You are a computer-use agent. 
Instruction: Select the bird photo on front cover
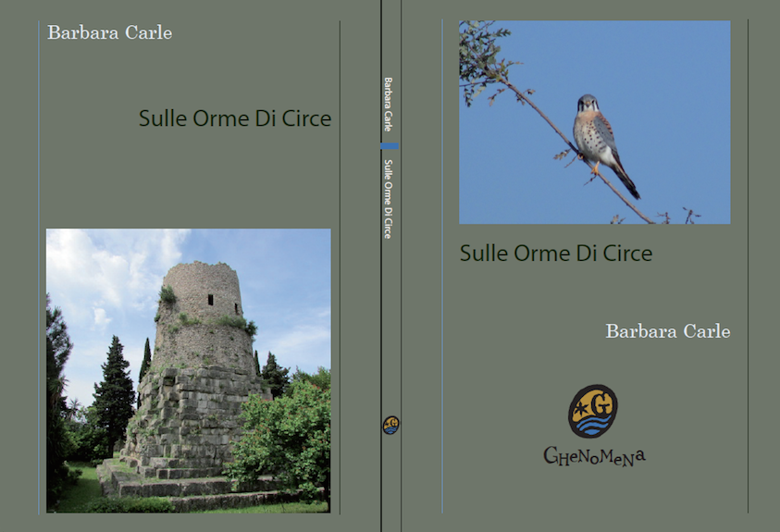[594, 122]
